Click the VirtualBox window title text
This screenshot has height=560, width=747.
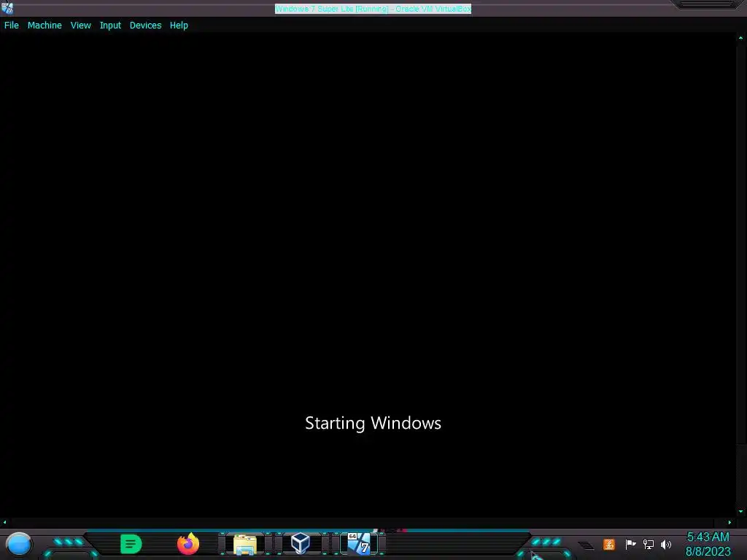click(x=373, y=9)
